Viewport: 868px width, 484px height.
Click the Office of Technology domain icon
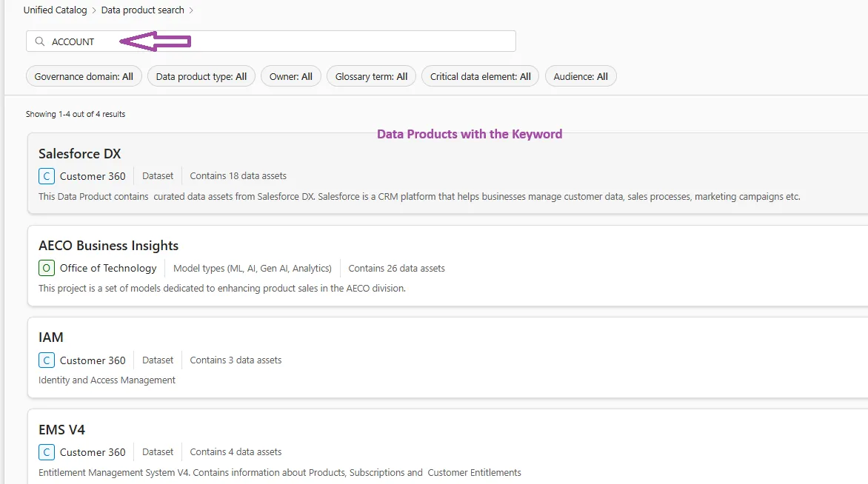pos(47,269)
